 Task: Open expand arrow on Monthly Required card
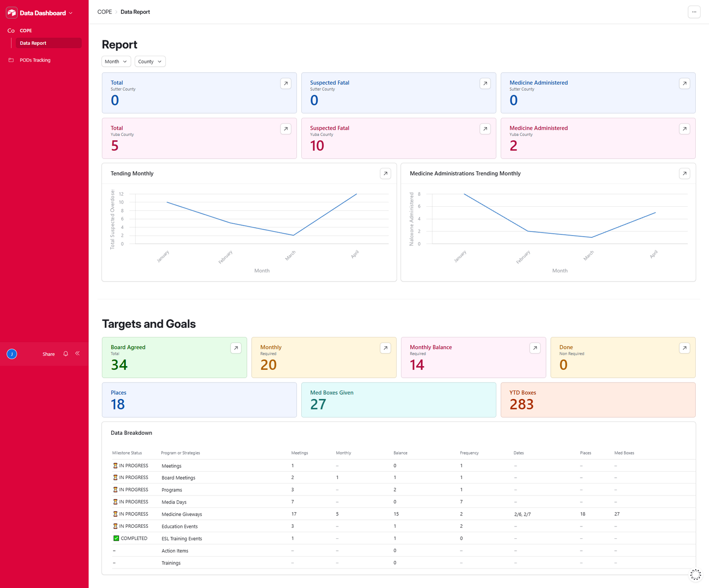pos(386,348)
